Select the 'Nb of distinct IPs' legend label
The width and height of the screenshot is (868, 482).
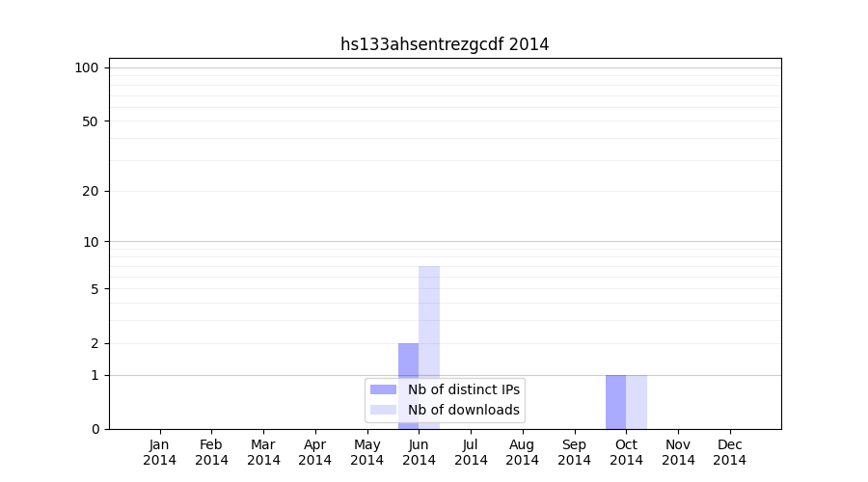pyautogui.click(x=464, y=389)
